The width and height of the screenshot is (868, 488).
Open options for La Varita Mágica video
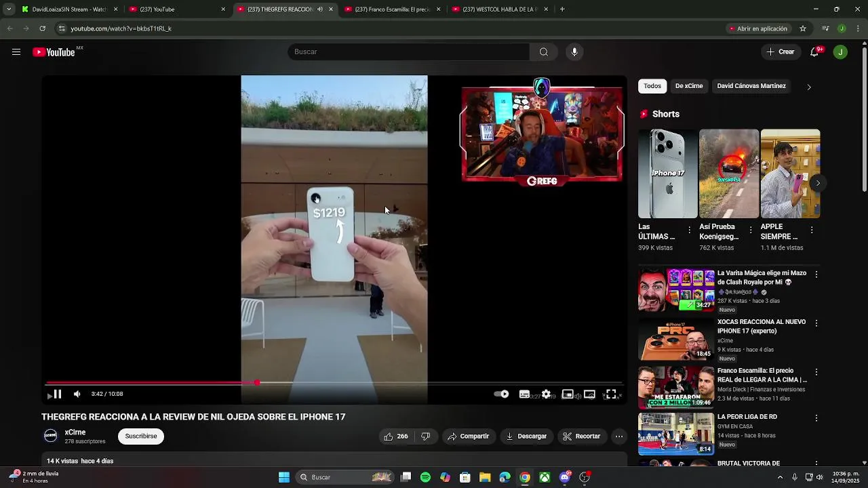[x=816, y=274]
